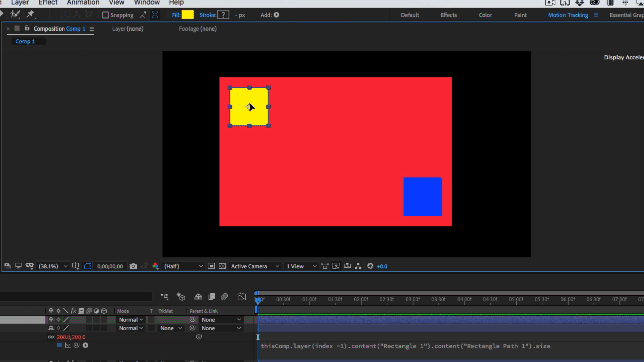Enable Motion Blur timeline switch

[224, 297]
